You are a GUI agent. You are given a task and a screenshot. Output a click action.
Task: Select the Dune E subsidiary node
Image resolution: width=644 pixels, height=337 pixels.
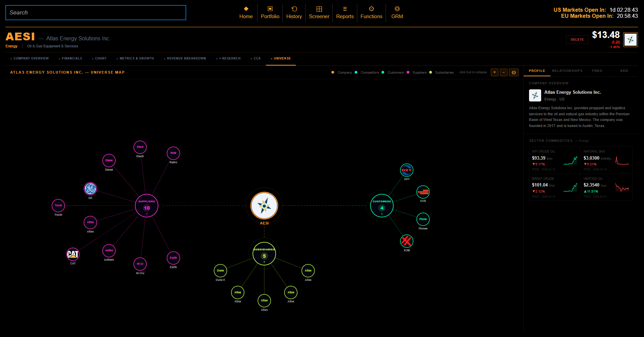pyautogui.click(x=220, y=270)
